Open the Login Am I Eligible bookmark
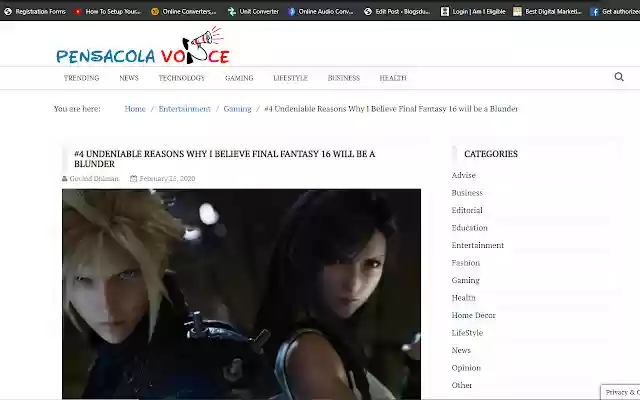This screenshot has height=400, width=640. [x=473, y=11]
